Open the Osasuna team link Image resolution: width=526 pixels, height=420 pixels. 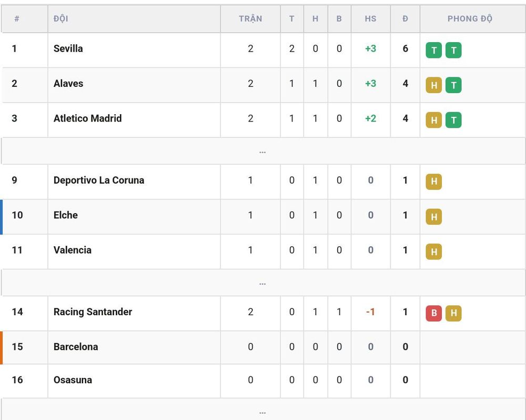73,379
